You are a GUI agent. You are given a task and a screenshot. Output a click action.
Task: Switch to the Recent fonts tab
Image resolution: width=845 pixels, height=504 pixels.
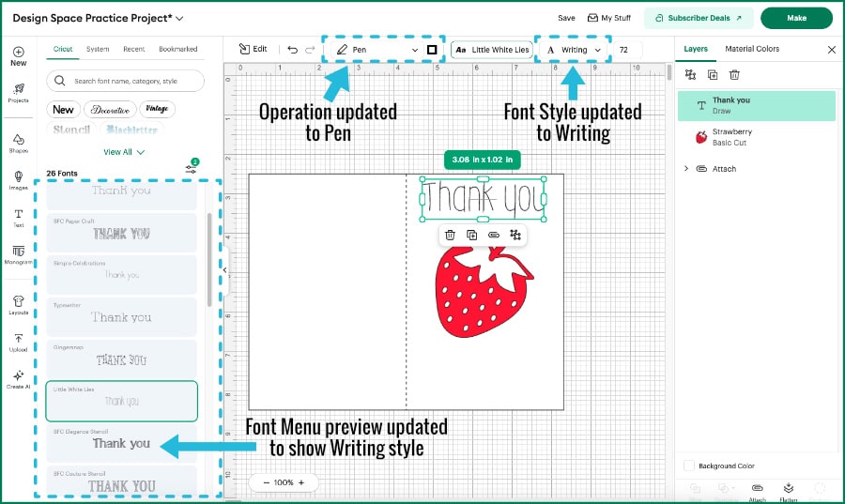(133, 49)
